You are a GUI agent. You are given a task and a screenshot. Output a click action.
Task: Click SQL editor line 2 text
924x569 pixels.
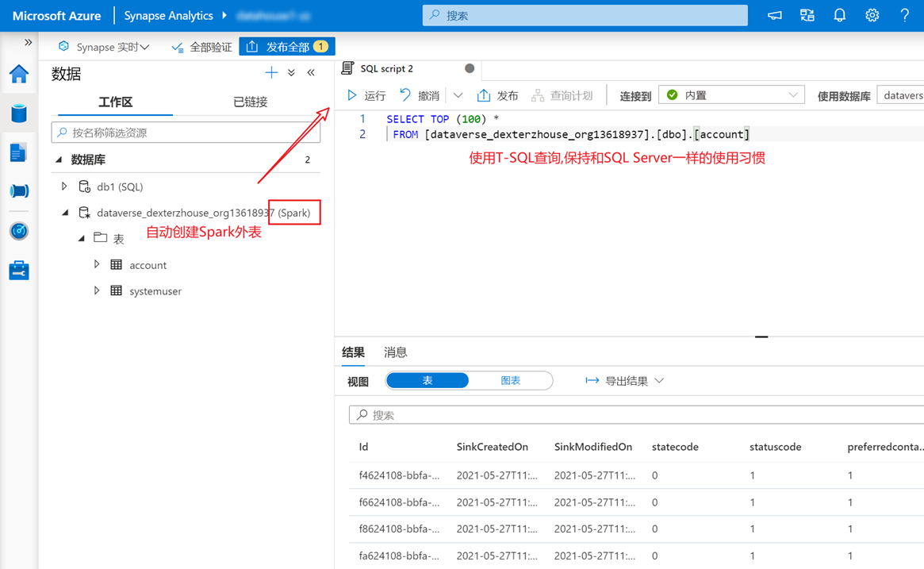coord(571,134)
